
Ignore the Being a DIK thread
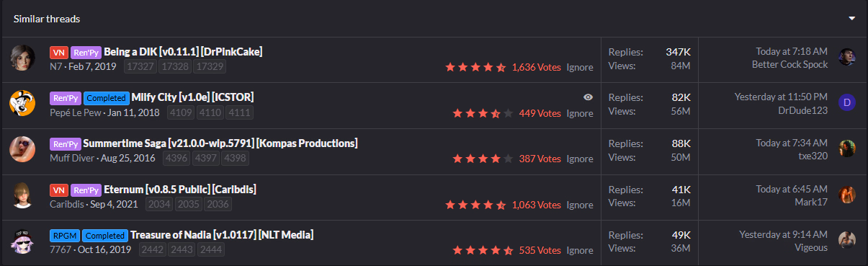point(580,67)
